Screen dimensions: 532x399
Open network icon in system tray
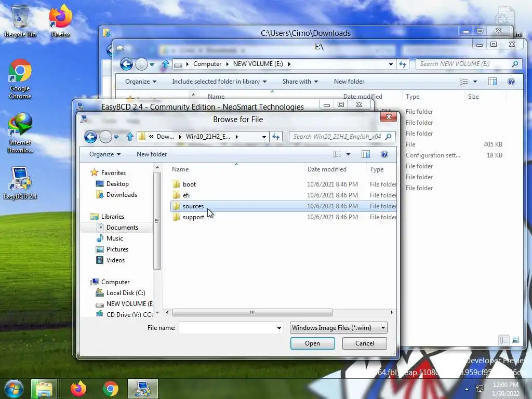coord(480,389)
